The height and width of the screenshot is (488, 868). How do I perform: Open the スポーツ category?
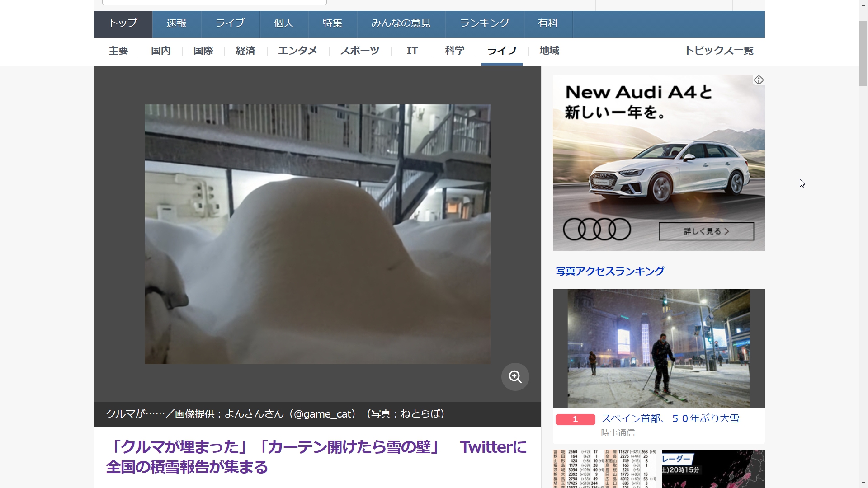click(x=359, y=51)
